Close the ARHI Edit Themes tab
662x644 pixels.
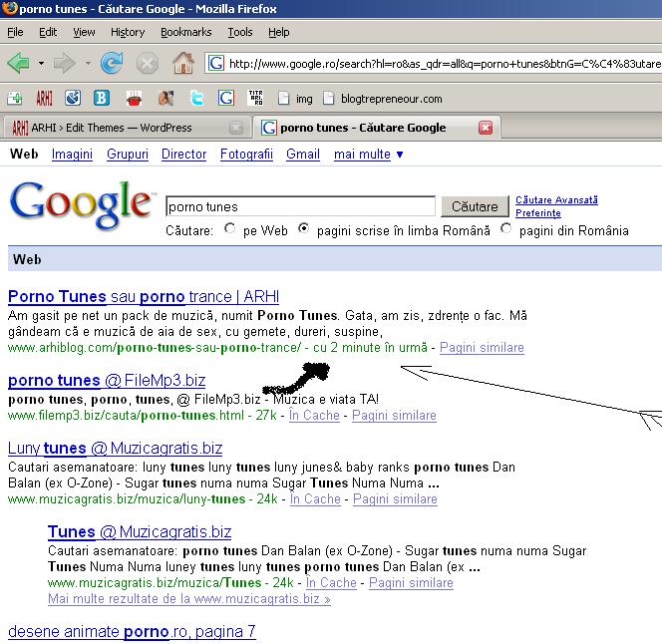pos(236,128)
